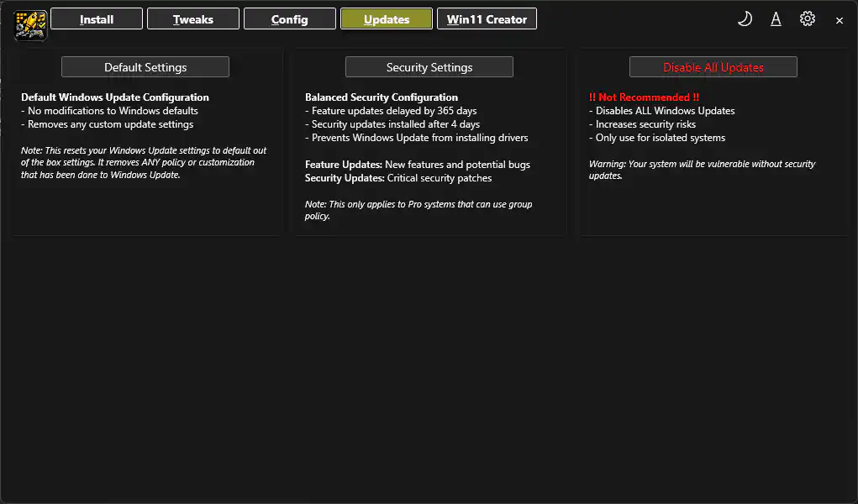The width and height of the screenshot is (858, 504).
Task: Open font scaling via the A icon
Action: [776, 19]
